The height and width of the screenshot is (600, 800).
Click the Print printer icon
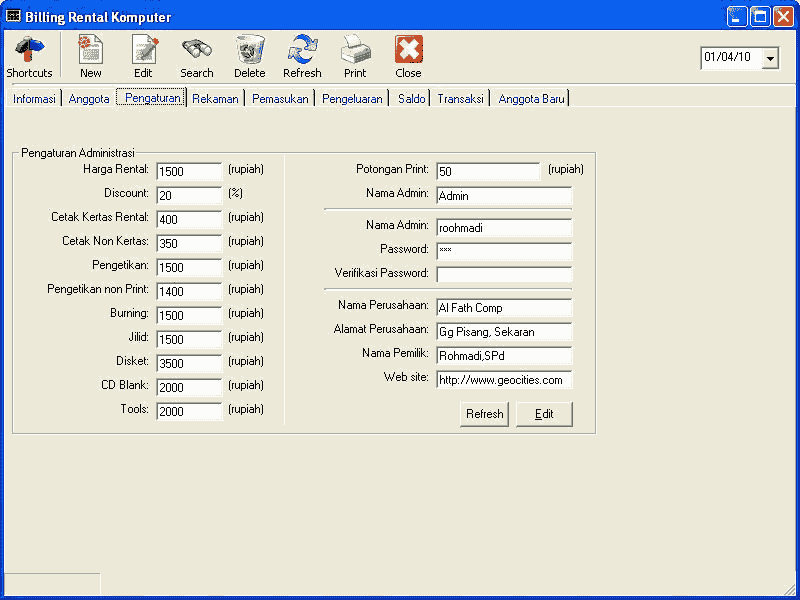coord(355,56)
